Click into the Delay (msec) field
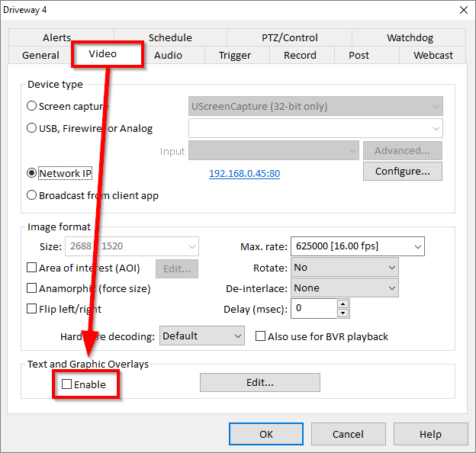476x453 pixels. point(314,308)
